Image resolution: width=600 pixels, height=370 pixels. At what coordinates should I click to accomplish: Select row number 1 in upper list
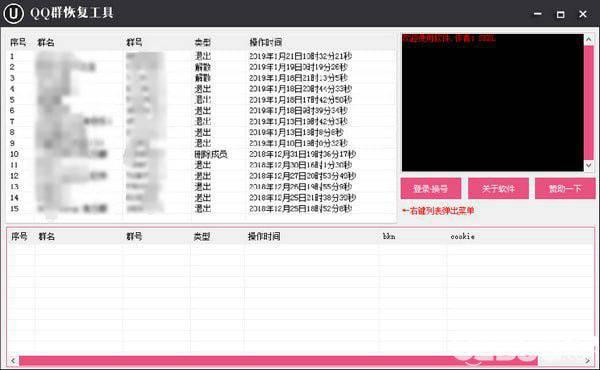(x=201, y=56)
